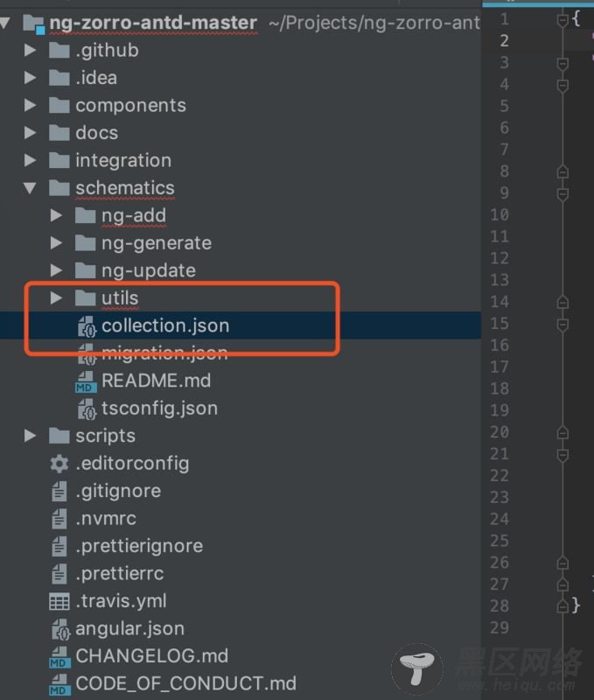Click the integration folder icon
The height and width of the screenshot is (700, 594).
pyautogui.click(x=59, y=161)
